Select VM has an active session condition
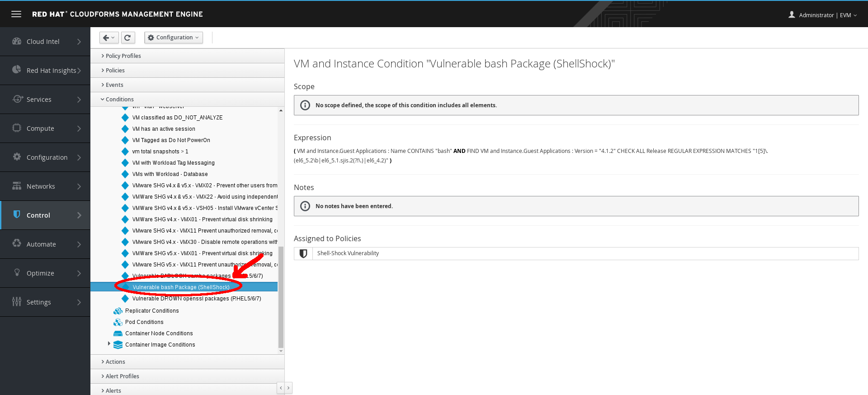Image resolution: width=868 pixels, height=395 pixels. click(x=164, y=129)
